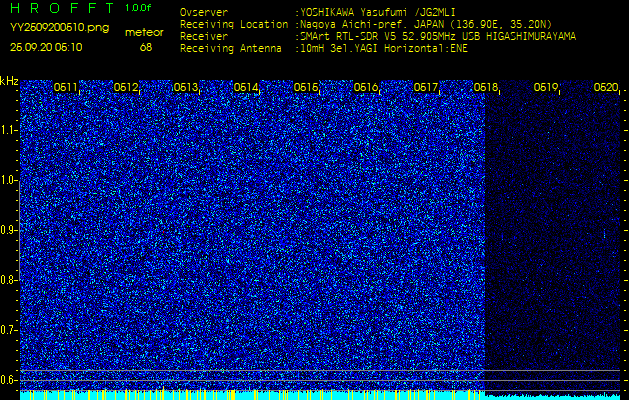Screen dimensions: 629x400
Task: Click the version label 1.0.0f
Action: click(x=138, y=8)
